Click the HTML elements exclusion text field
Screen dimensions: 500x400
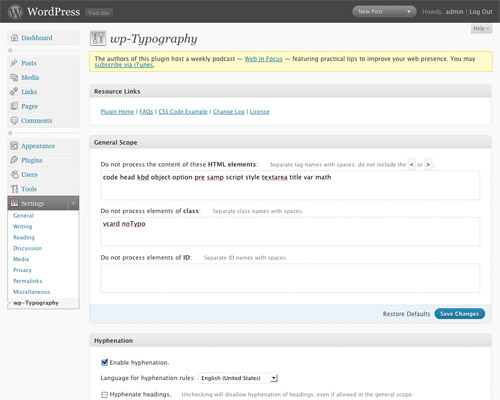point(290,185)
